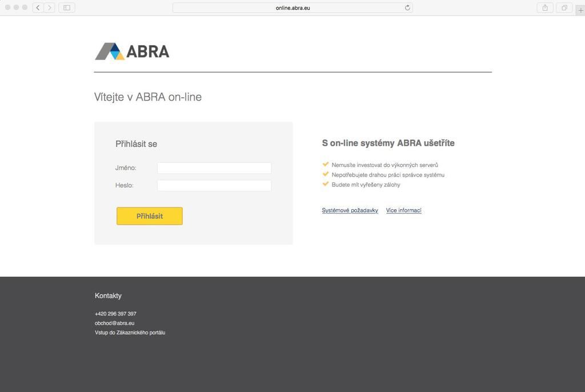Click into the Jméno input field
Viewport: 585px width, 392px height.
pos(214,168)
